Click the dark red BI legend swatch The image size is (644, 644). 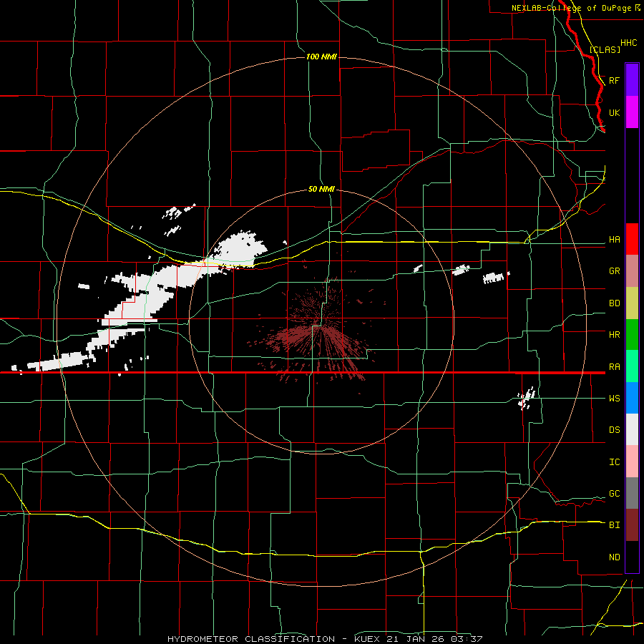632,525
